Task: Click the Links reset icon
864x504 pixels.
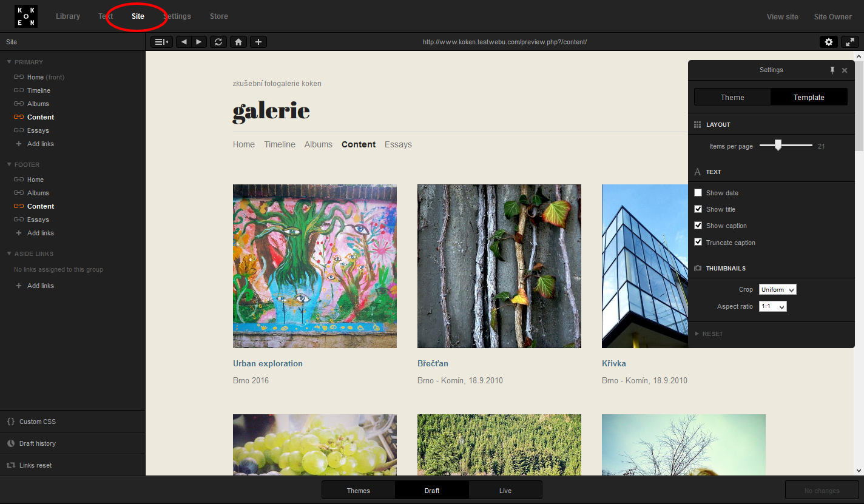Action: click(11, 465)
